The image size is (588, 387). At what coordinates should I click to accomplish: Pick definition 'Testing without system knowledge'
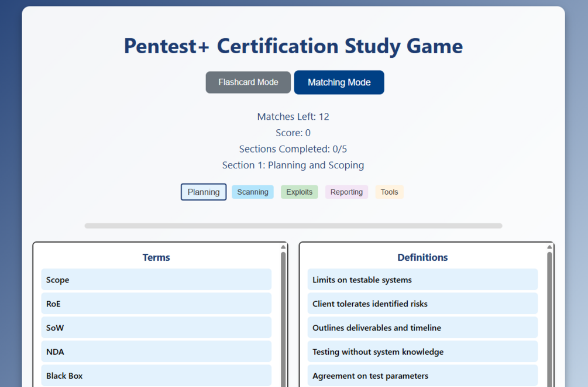[x=422, y=351]
